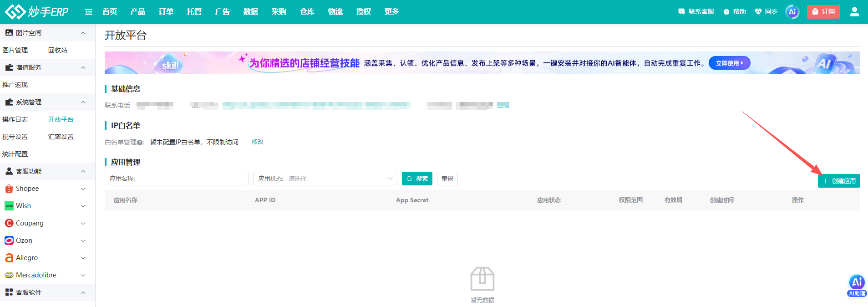Focus the 应用名称 input field
Image resolution: width=868 pixels, height=307 pixels.
coord(177,179)
